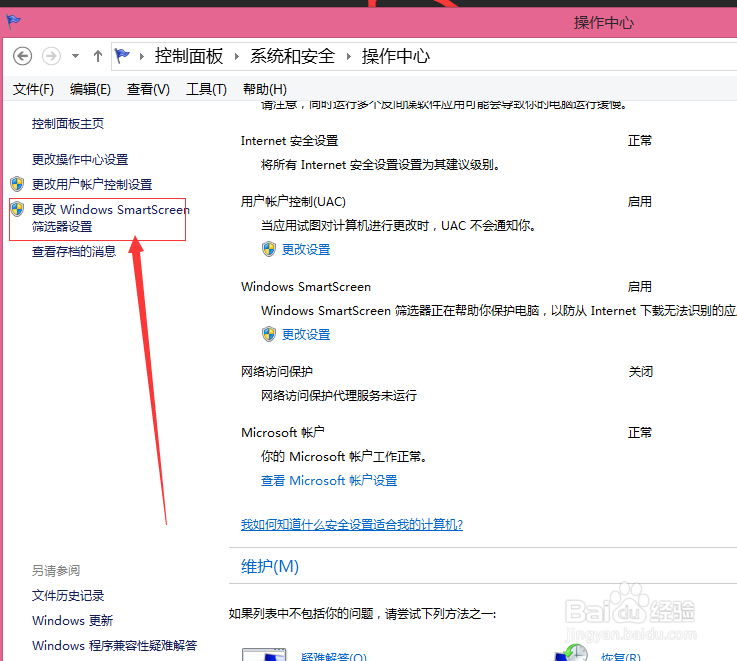Open 查看 Microsoft 帐户设置 link

coord(329,480)
